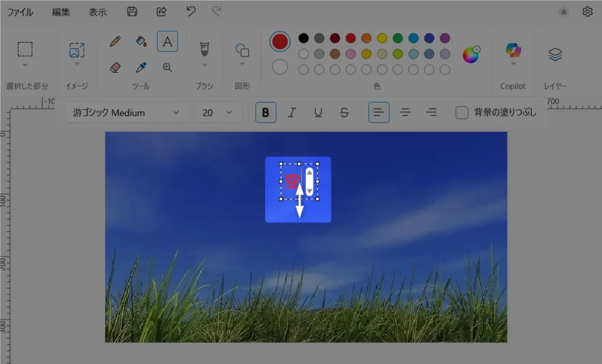Expand the イメージ tool chevron
Viewport: 602px width, 364px height.
point(77,63)
